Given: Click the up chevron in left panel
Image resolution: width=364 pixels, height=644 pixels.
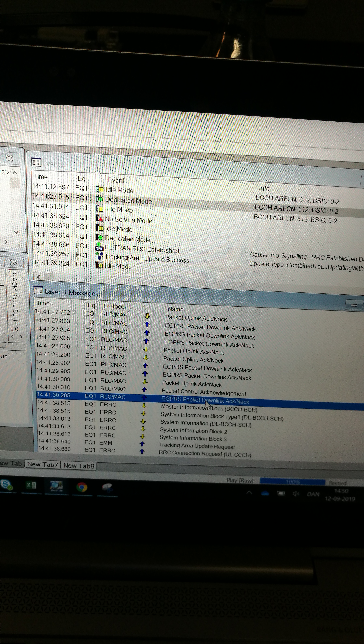Looking at the screenshot, I should (15, 173).
